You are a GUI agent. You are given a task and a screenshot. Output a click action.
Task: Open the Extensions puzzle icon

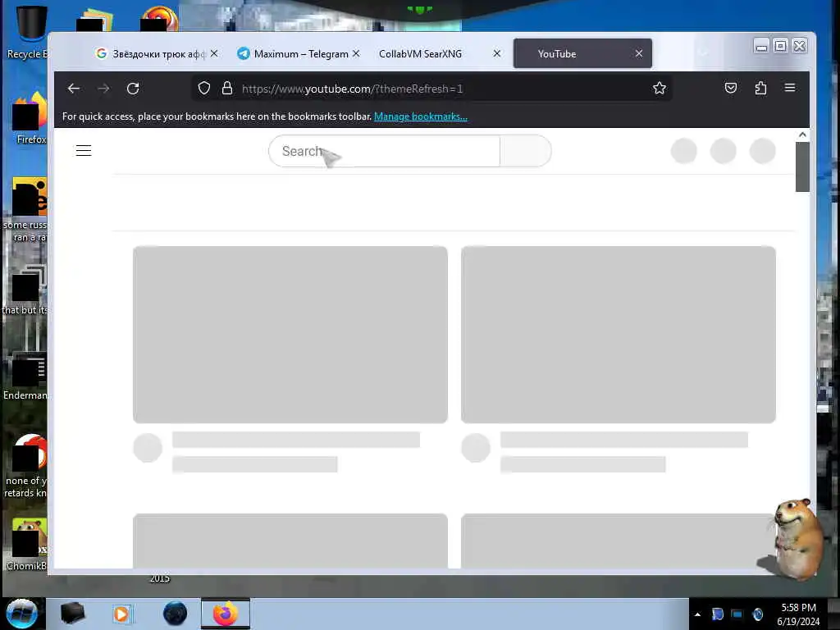point(760,88)
